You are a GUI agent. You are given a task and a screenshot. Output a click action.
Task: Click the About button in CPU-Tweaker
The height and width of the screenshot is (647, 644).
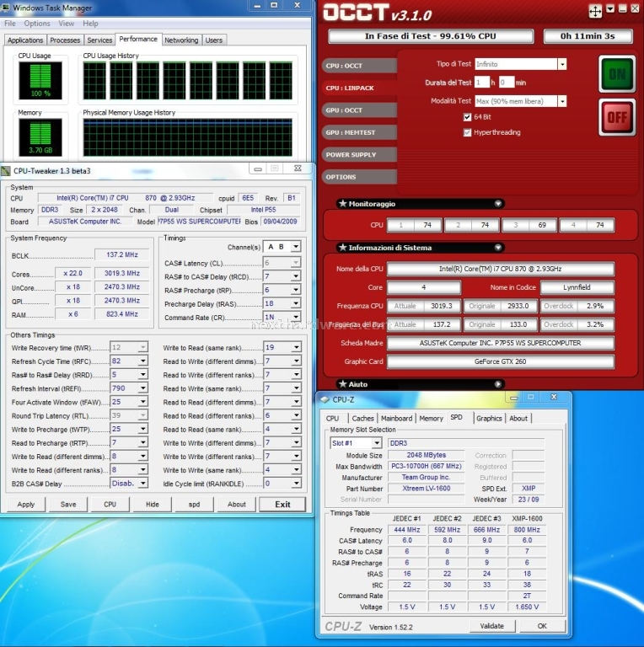click(x=237, y=505)
